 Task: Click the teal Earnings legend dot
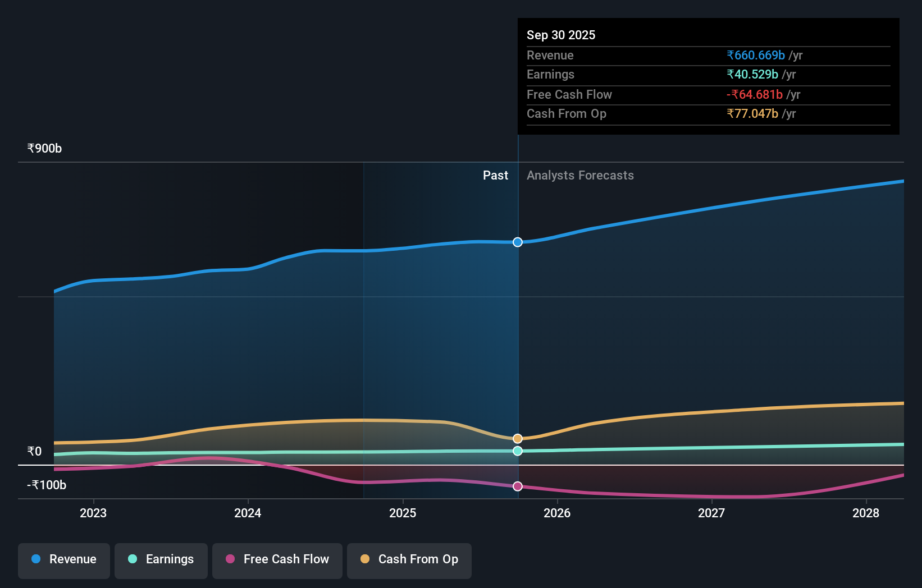131,559
